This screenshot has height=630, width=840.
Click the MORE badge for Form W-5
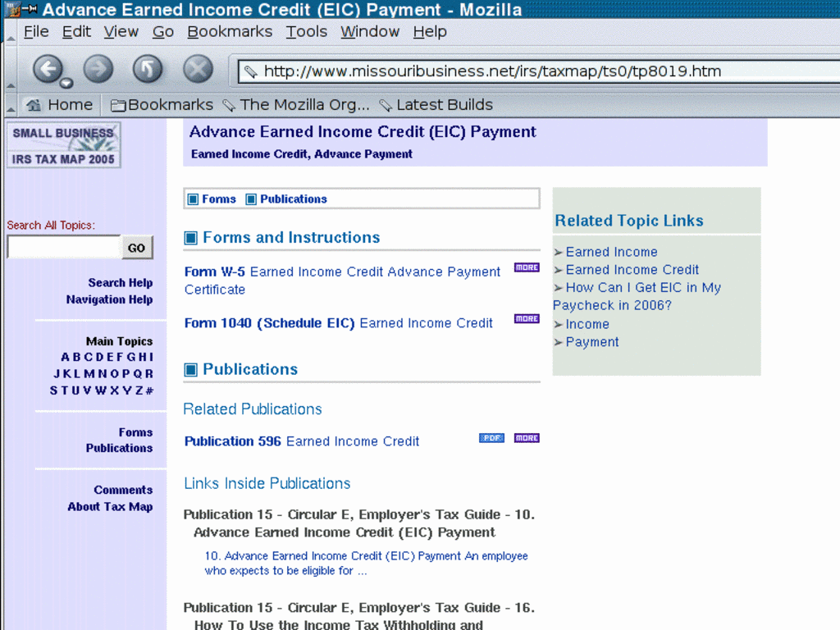click(x=527, y=267)
